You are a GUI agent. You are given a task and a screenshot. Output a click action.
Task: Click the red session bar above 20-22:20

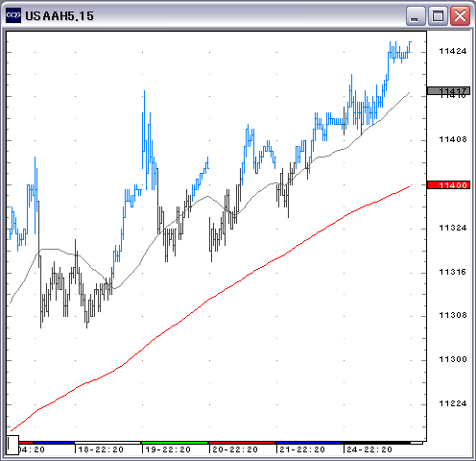pos(242,443)
